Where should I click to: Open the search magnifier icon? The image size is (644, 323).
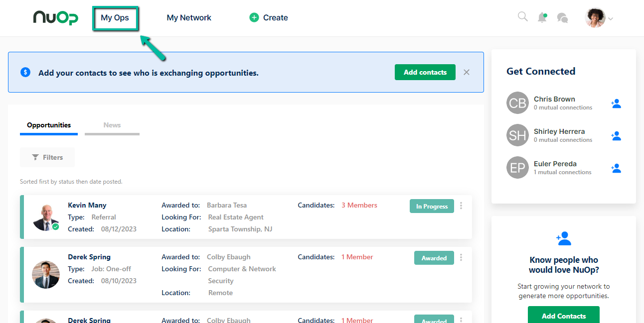pos(522,17)
